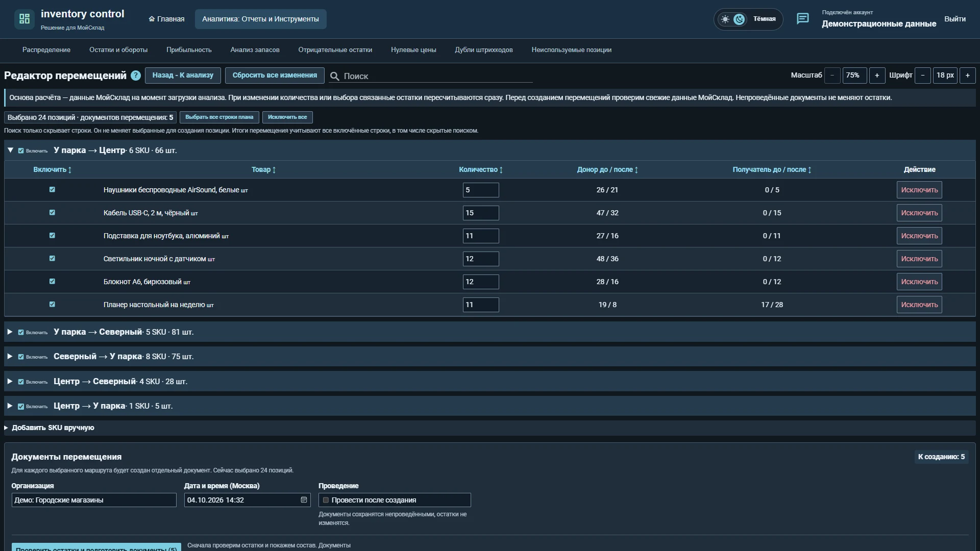Switch to light theme sun icon
This screenshot has width=980, height=551.
[725, 19]
